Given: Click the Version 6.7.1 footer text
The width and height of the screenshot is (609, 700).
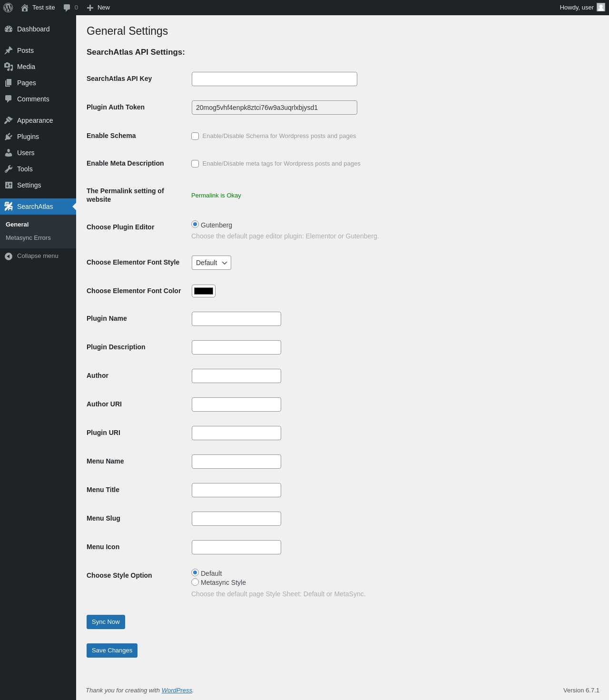Looking at the screenshot, I should (581, 690).
